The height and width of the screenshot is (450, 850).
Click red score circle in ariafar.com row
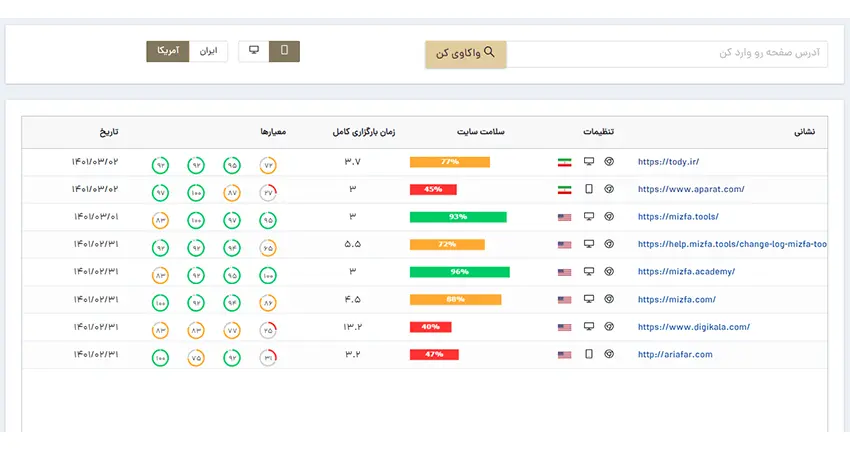pyautogui.click(x=268, y=358)
